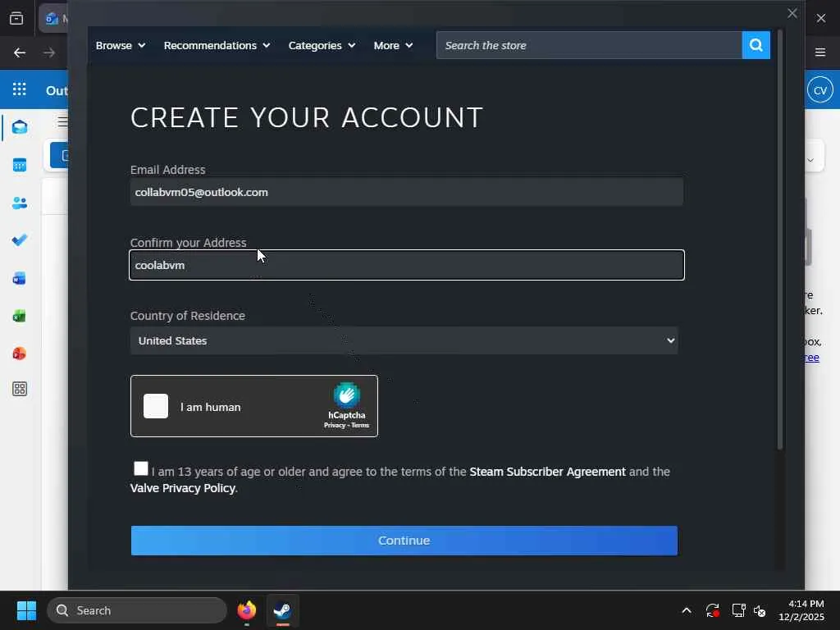This screenshot has height=630, width=840.
Task: Open the clock showing 4:14 PM
Action: (x=801, y=610)
